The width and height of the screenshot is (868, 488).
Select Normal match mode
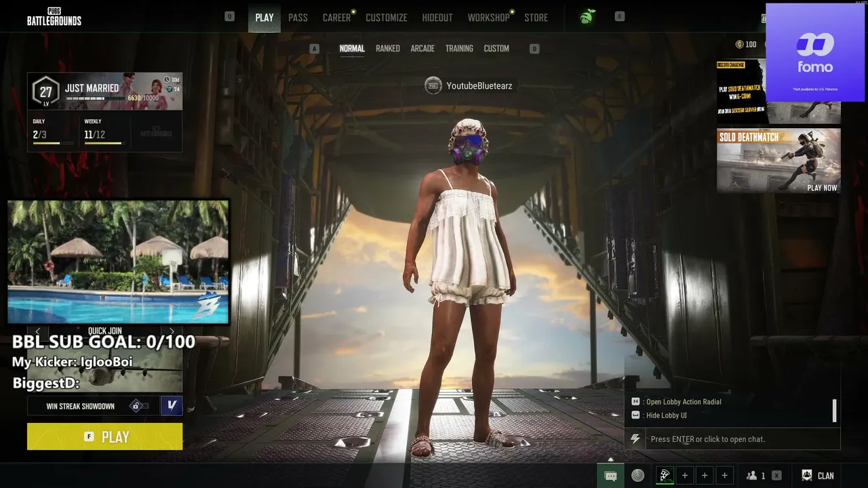tap(352, 49)
